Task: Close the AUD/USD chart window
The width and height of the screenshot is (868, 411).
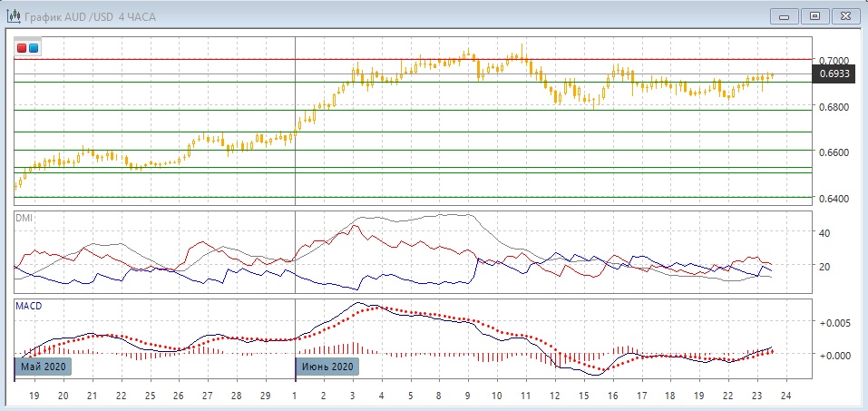Action: (844, 15)
